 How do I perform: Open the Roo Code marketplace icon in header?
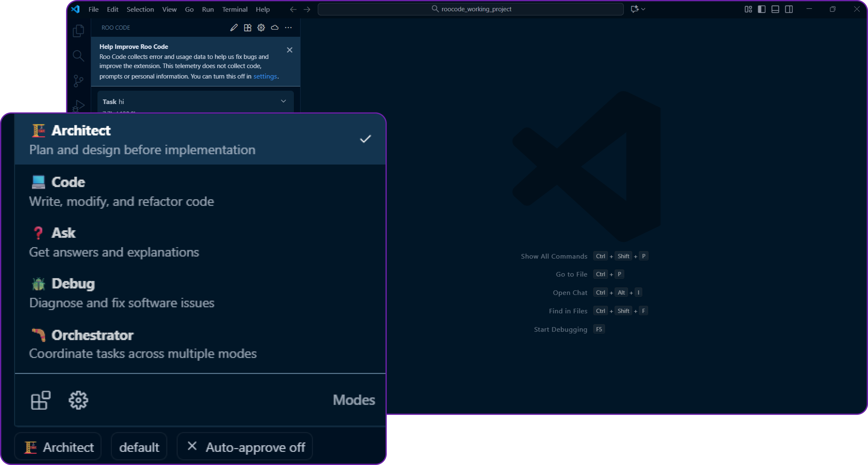coord(248,28)
